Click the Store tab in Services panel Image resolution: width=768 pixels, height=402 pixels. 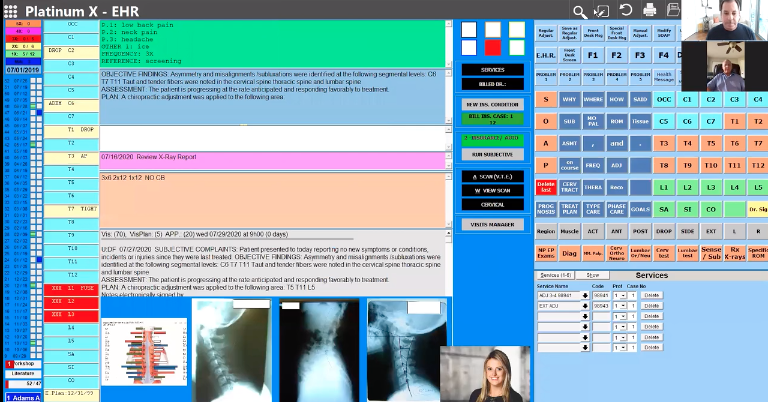(x=593, y=275)
